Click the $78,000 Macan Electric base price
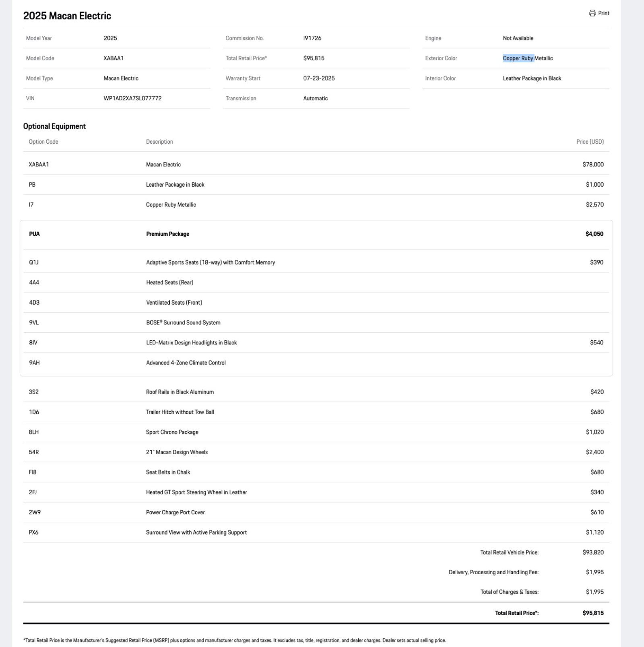 [593, 165]
